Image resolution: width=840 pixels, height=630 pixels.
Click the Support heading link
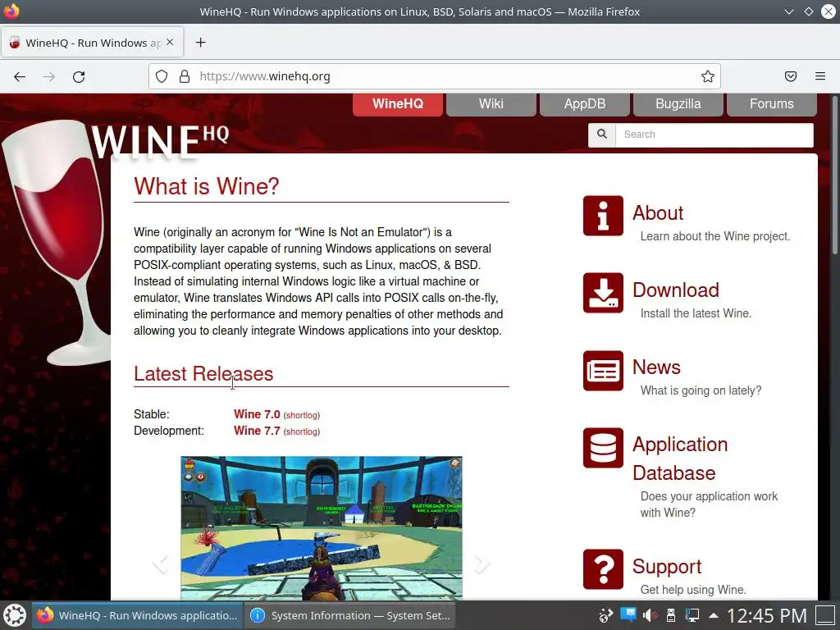[x=667, y=566]
